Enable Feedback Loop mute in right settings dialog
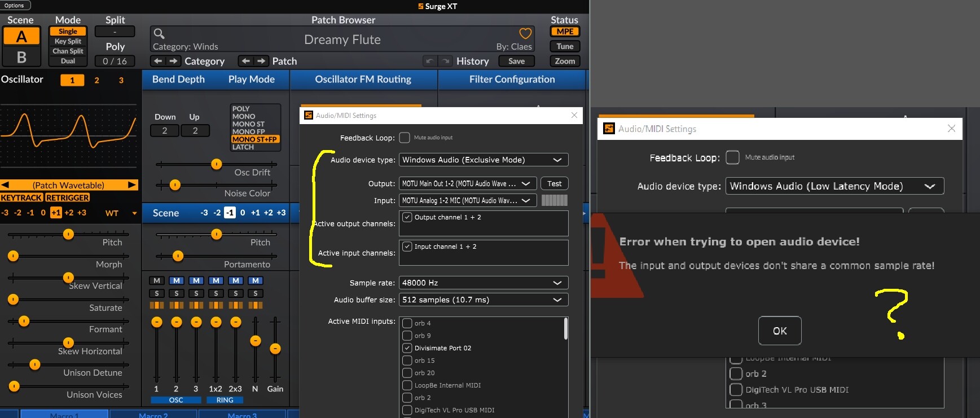Screen dimensions: 980x418 pos(732,157)
